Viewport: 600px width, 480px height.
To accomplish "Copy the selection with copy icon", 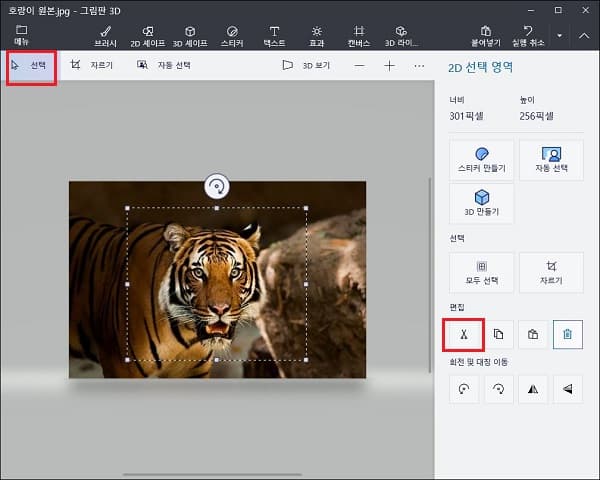I will point(498,335).
